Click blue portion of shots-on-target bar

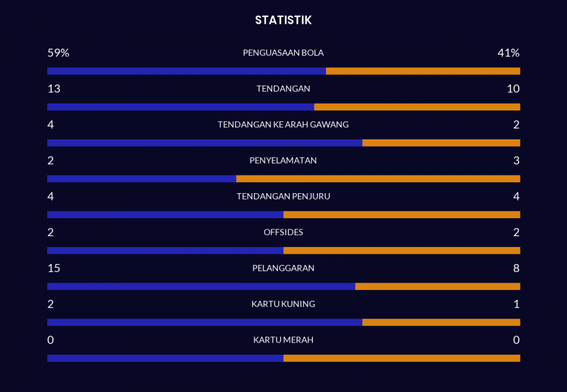205,143
